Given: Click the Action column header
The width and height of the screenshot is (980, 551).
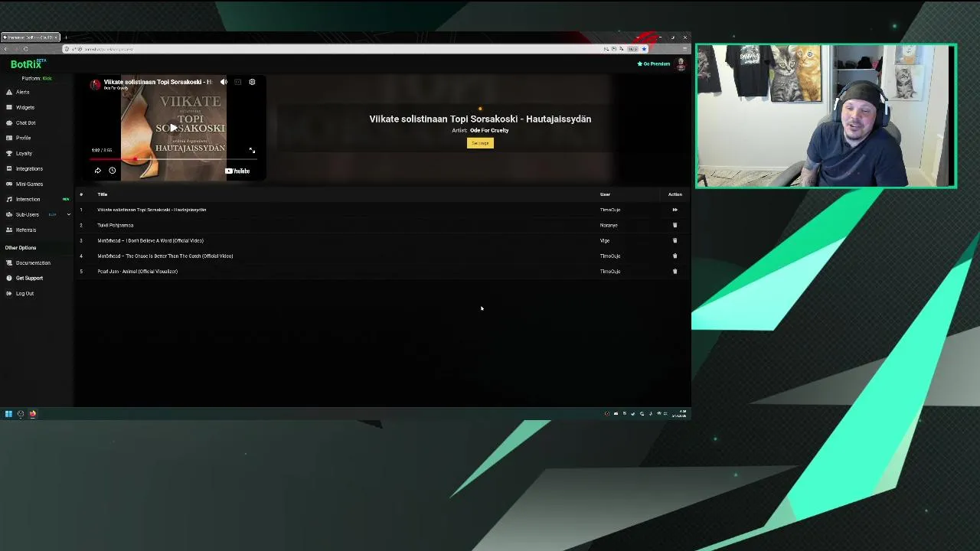Looking at the screenshot, I should [675, 194].
